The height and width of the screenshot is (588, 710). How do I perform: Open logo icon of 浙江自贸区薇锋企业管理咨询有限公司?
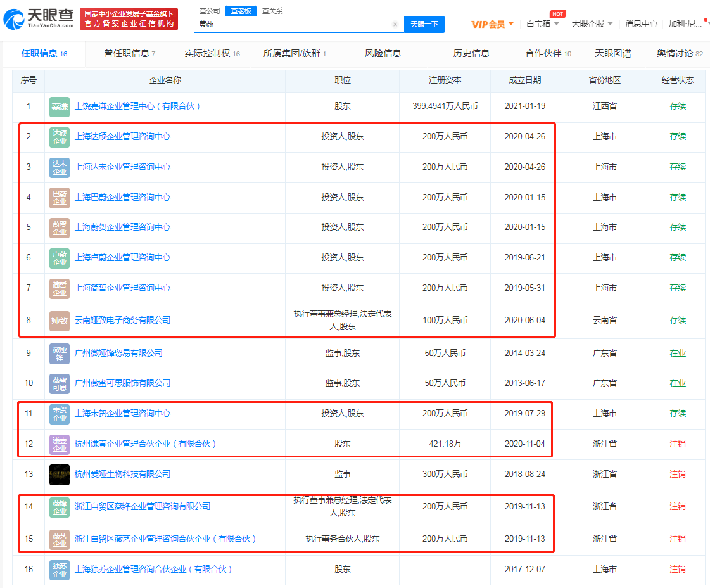[60, 507]
